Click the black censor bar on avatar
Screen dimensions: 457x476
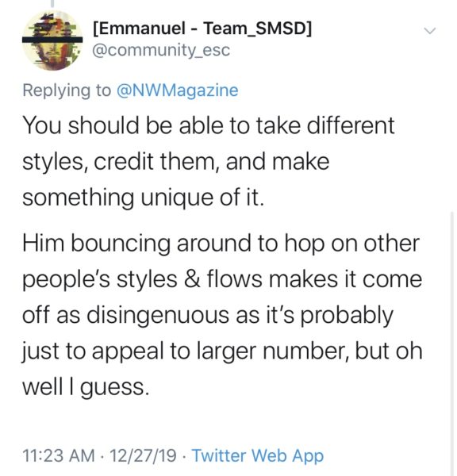tap(52, 40)
